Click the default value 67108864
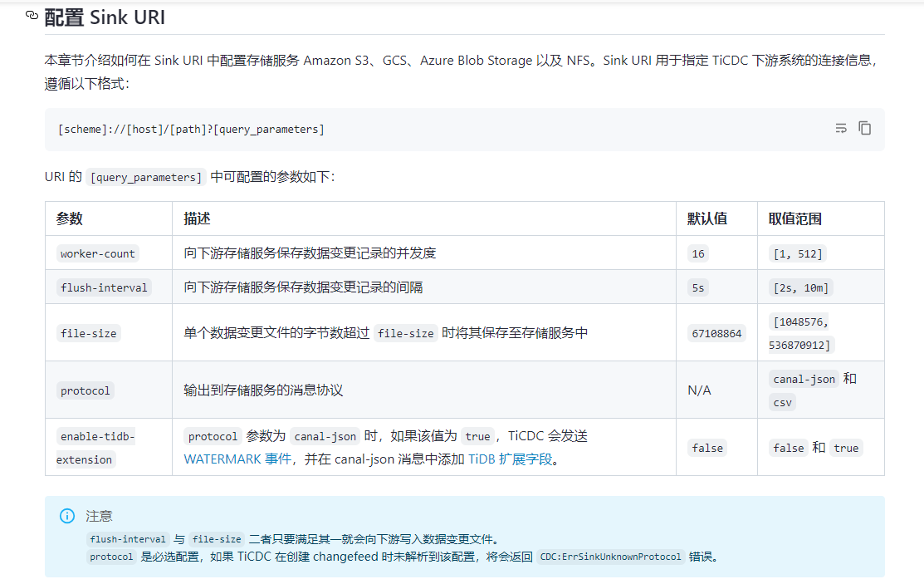 tap(716, 333)
